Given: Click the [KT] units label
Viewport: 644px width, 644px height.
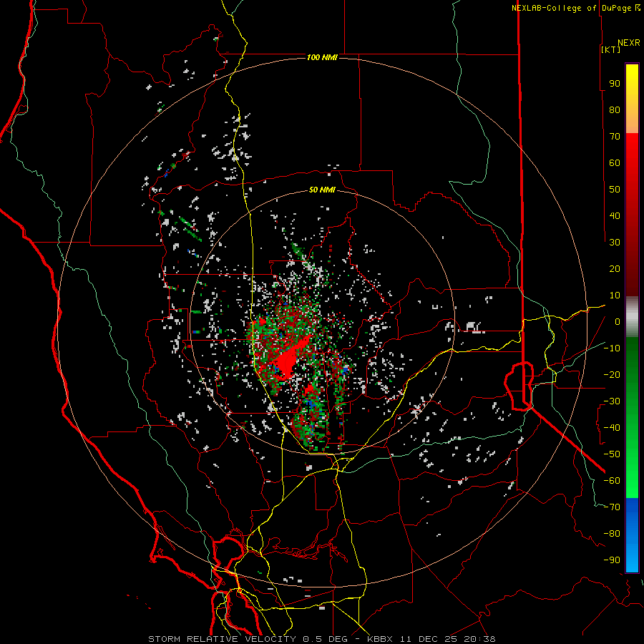Looking at the screenshot, I should (x=610, y=49).
